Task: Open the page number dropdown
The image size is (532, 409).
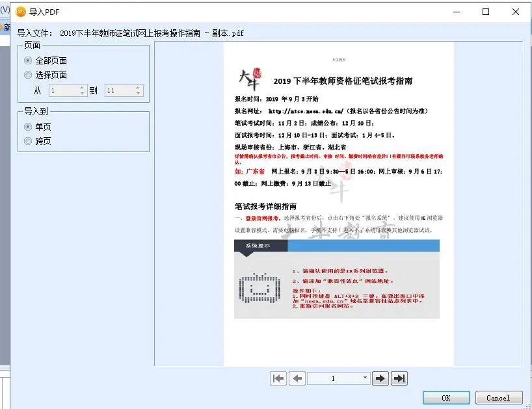Action: [365, 378]
